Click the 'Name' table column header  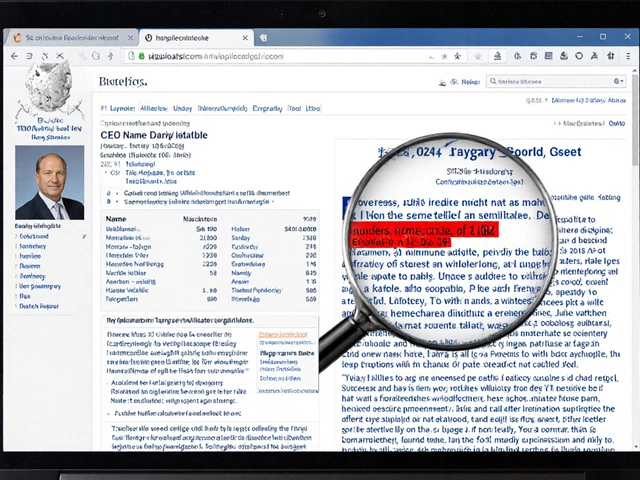[116, 219]
